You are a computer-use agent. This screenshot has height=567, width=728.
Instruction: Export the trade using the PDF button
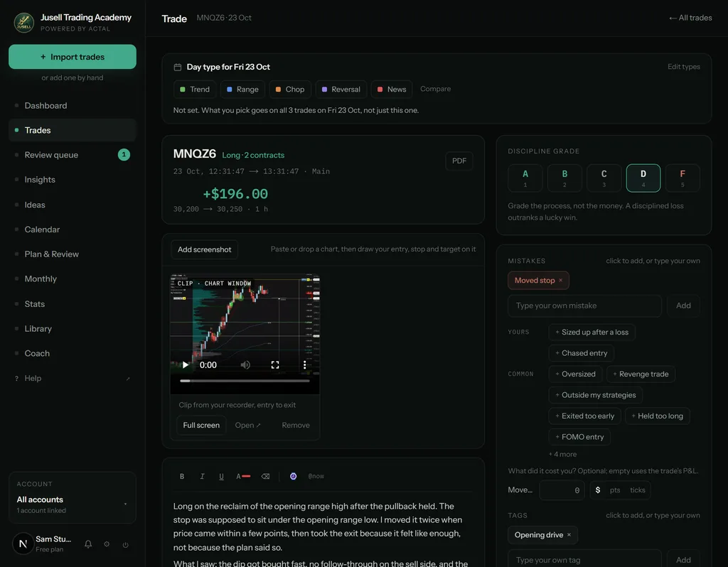pos(459,161)
